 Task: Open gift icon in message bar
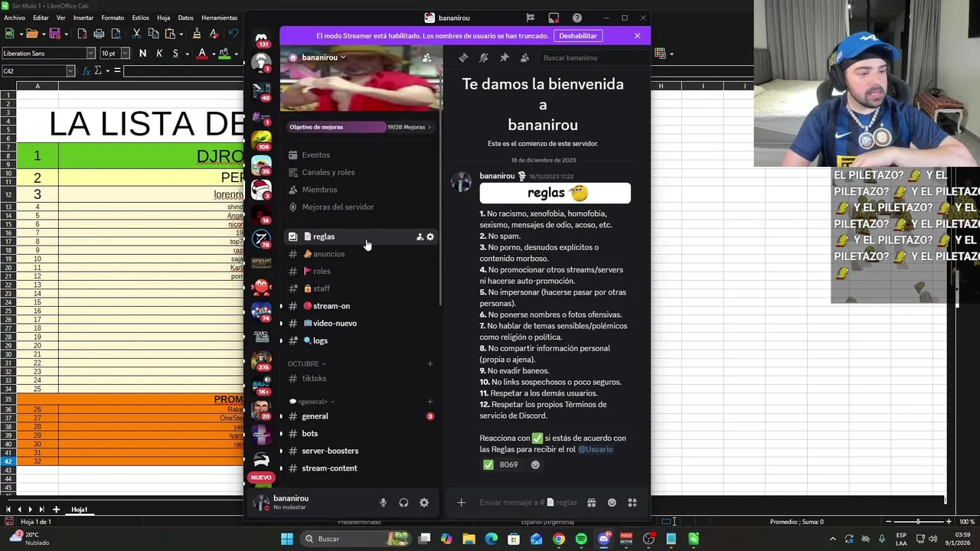point(591,503)
